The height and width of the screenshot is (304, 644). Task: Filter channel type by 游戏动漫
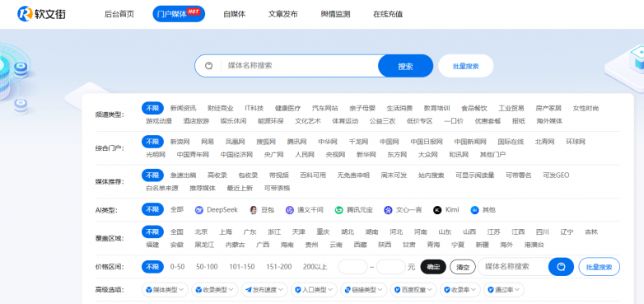click(159, 121)
